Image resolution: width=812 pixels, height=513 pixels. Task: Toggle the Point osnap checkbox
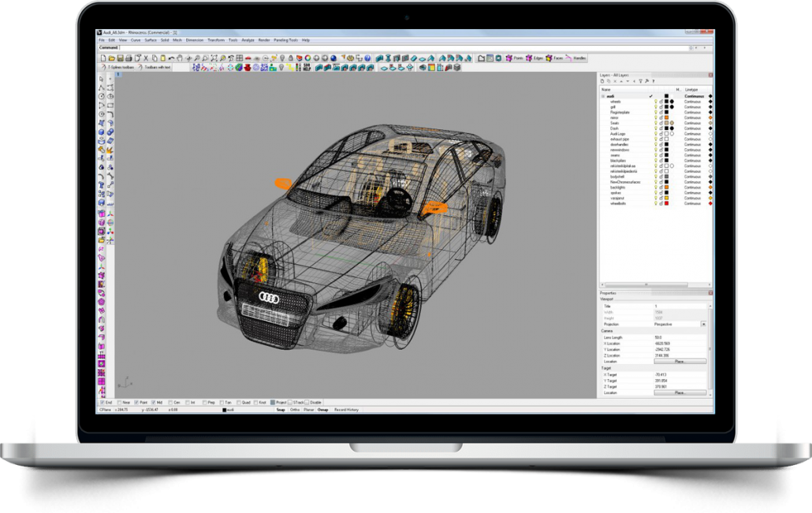coord(136,402)
